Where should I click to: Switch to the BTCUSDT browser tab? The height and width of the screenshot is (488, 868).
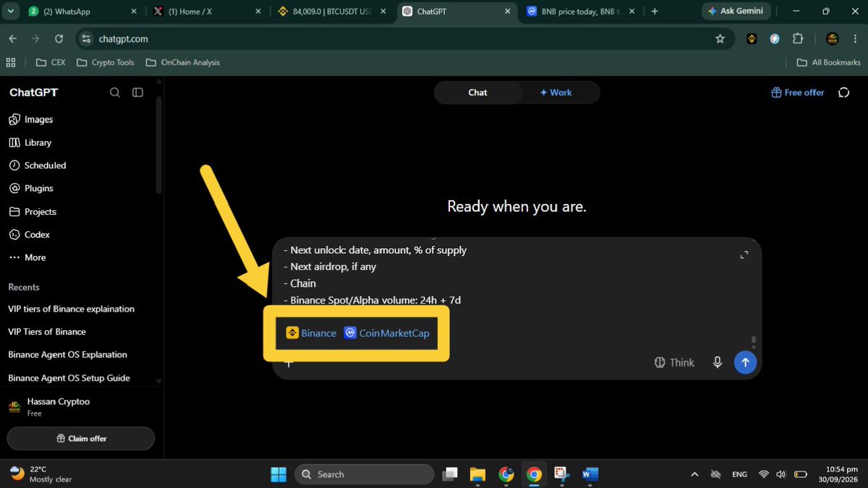coord(331,12)
